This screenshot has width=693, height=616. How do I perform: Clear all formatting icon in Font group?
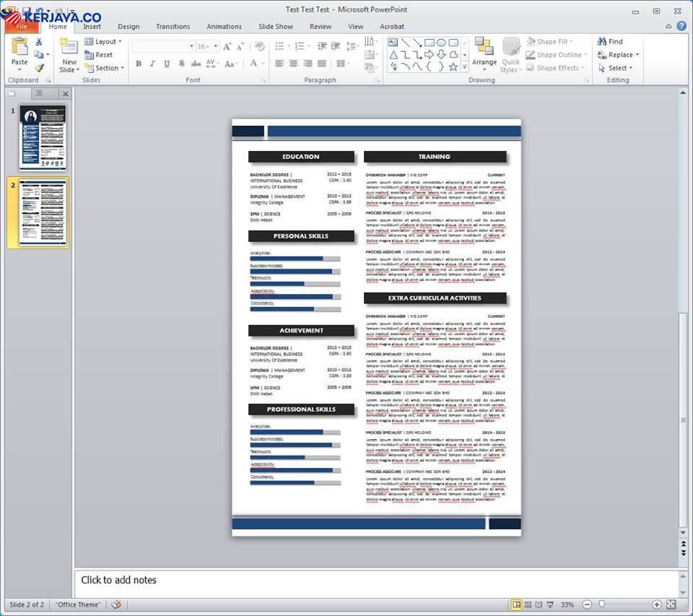260,46
